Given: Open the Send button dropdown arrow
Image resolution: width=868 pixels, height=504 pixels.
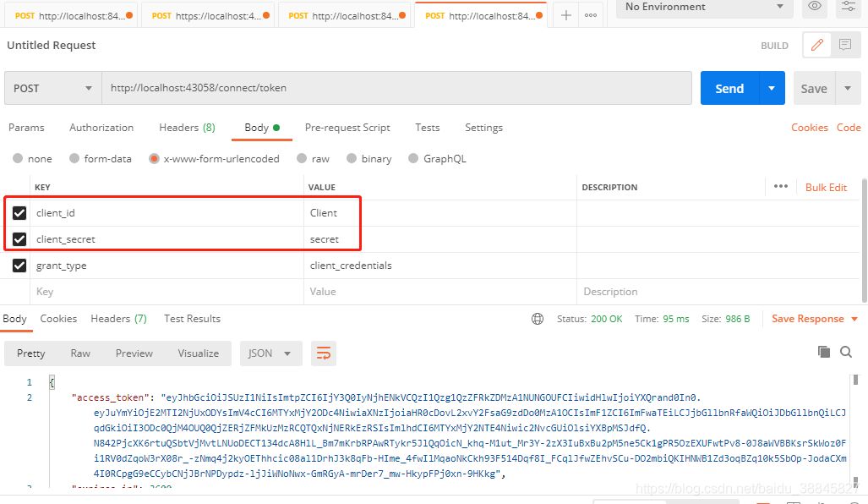Looking at the screenshot, I should click(770, 87).
